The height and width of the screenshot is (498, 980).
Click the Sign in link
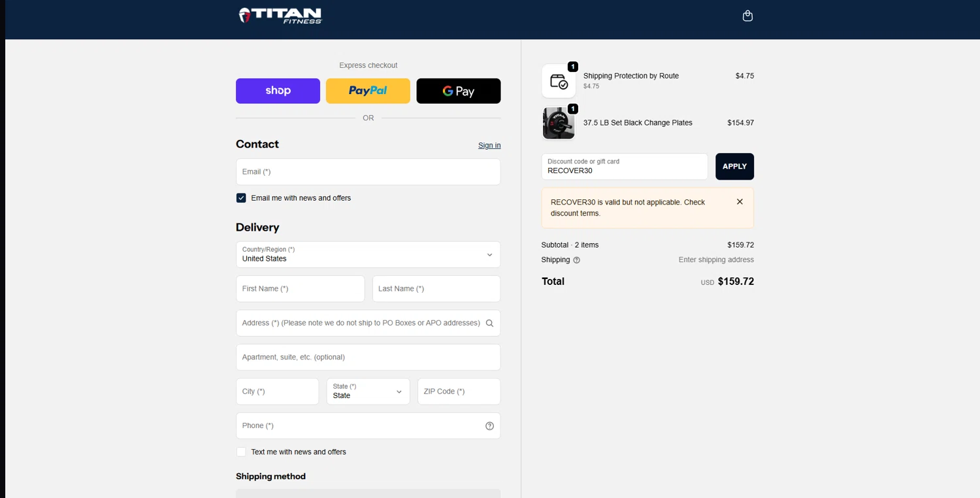pyautogui.click(x=489, y=146)
